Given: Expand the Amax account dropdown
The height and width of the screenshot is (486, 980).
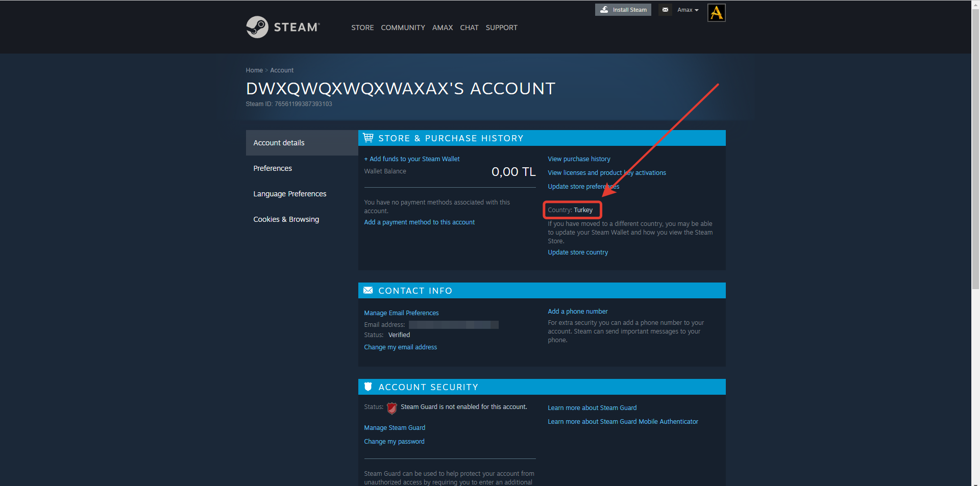Looking at the screenshot, I should [688, 10].
